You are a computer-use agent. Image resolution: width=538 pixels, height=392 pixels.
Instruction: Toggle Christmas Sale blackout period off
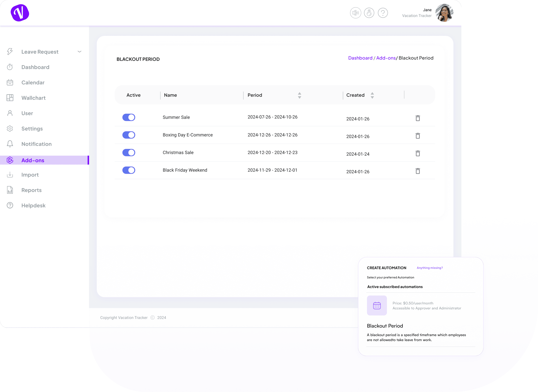pyautogui.click(x=129, y=152)
